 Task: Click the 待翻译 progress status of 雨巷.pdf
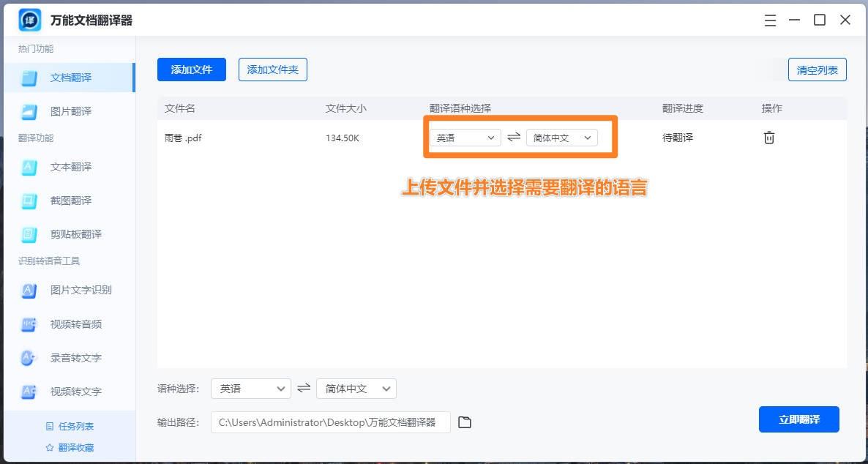click(x=677, y=137)
